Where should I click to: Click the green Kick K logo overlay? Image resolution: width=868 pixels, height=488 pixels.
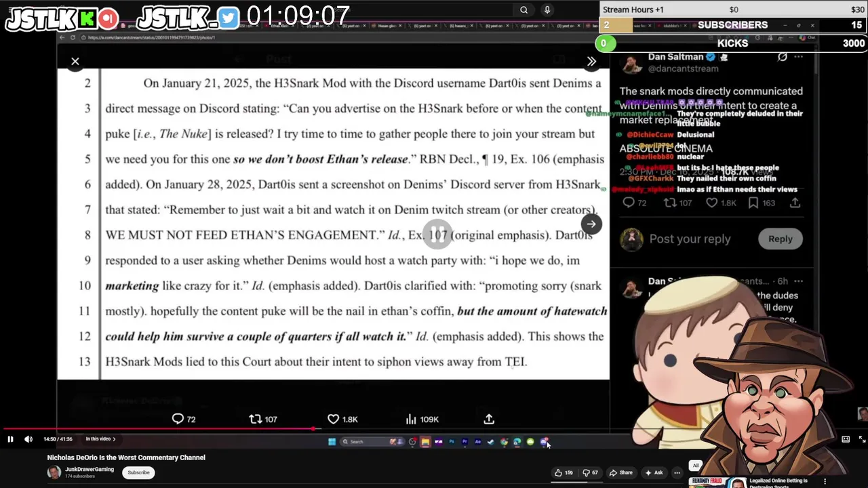point(87,18)
